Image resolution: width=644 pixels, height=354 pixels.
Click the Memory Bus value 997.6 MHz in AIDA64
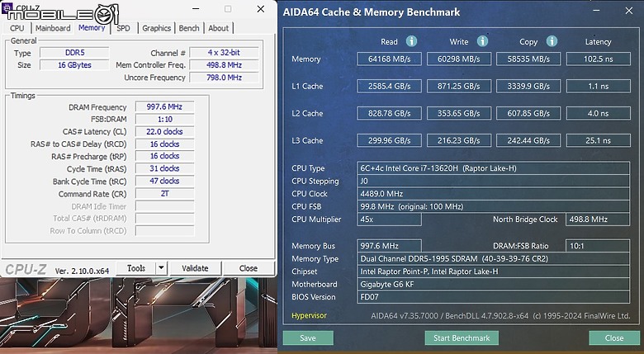point(389,246)
